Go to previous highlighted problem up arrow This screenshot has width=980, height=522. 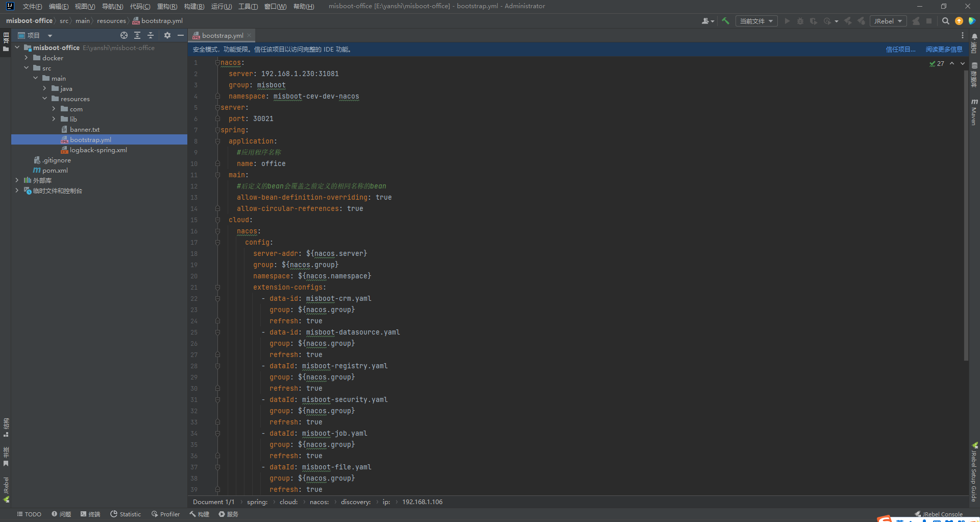[952, 64]
